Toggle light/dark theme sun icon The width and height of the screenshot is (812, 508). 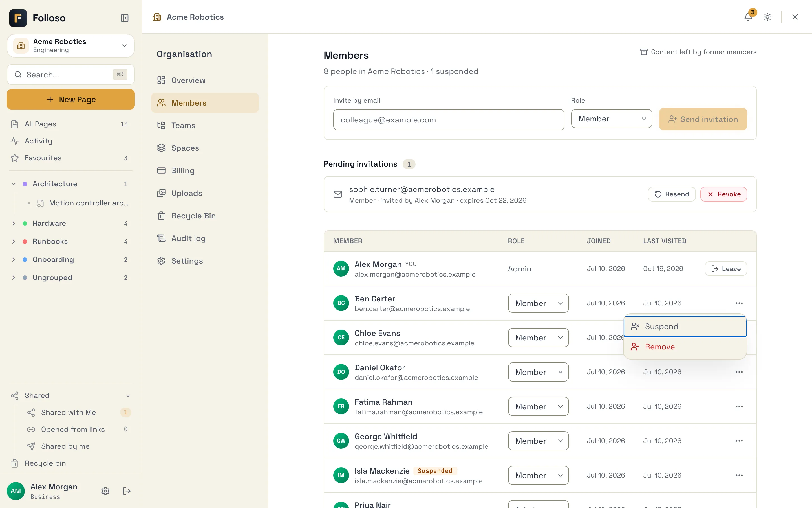(x=767, y=17)
